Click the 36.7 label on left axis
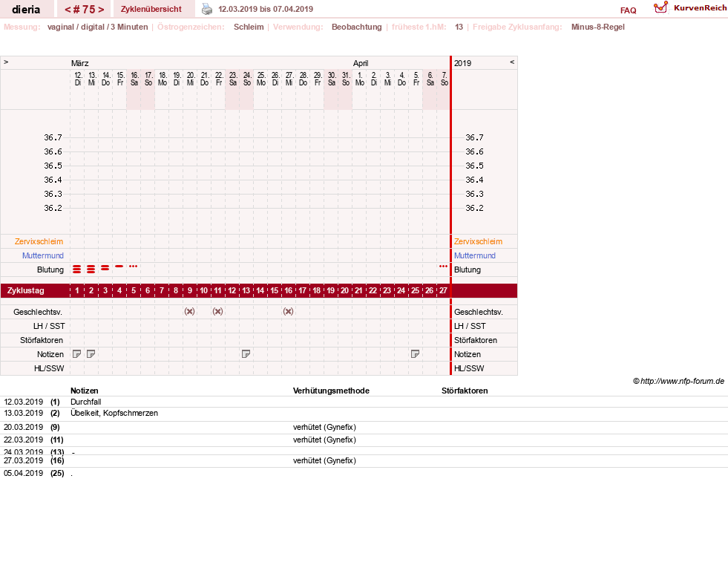The height and width of the screenshot is (568, 728). click(x=53, y=137)
